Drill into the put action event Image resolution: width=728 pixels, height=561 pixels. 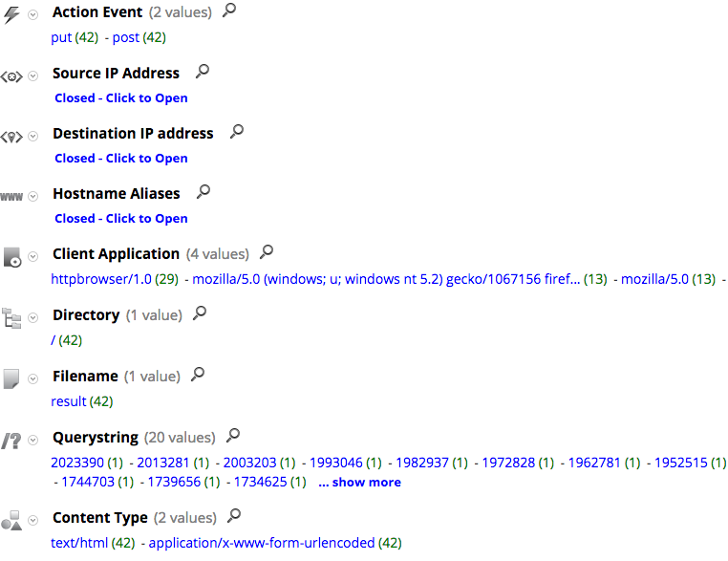click(61, 37)
